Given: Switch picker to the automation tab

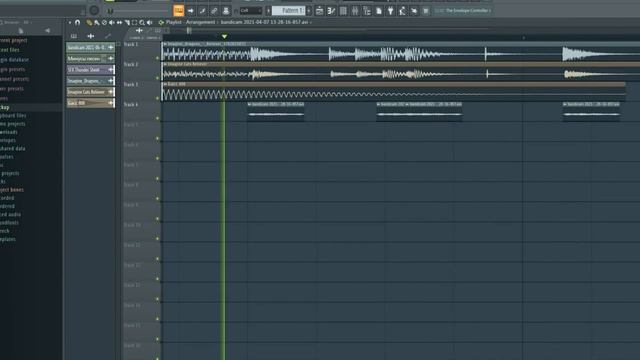Looking at the screenshot, I should coord(107,36).
